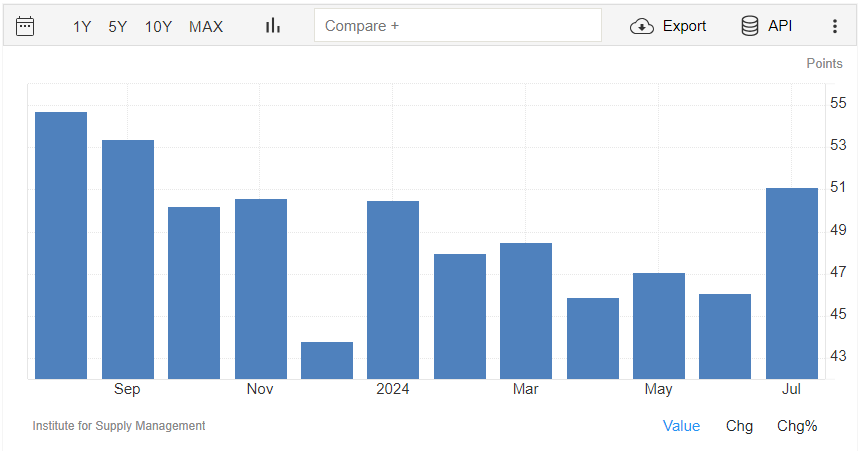Click the bar between 2024 and Mar
Image resolution: width=859 pixels, height=451 pixels.
460,316
